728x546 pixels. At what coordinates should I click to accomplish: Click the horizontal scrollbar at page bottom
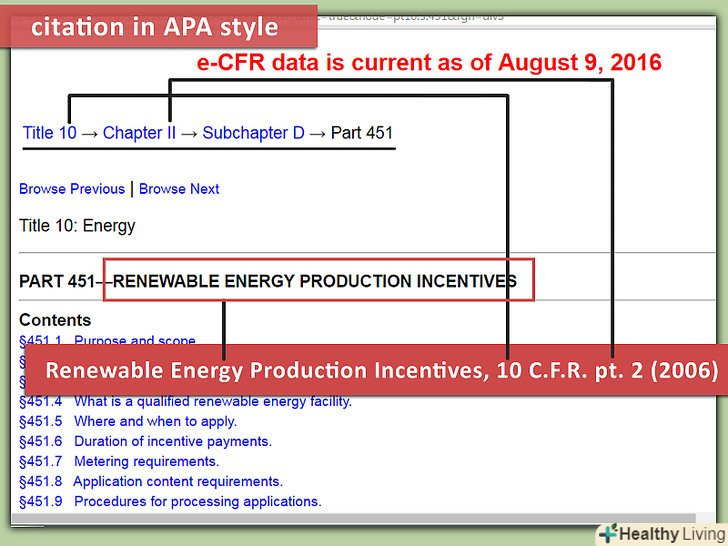(350, 519)
